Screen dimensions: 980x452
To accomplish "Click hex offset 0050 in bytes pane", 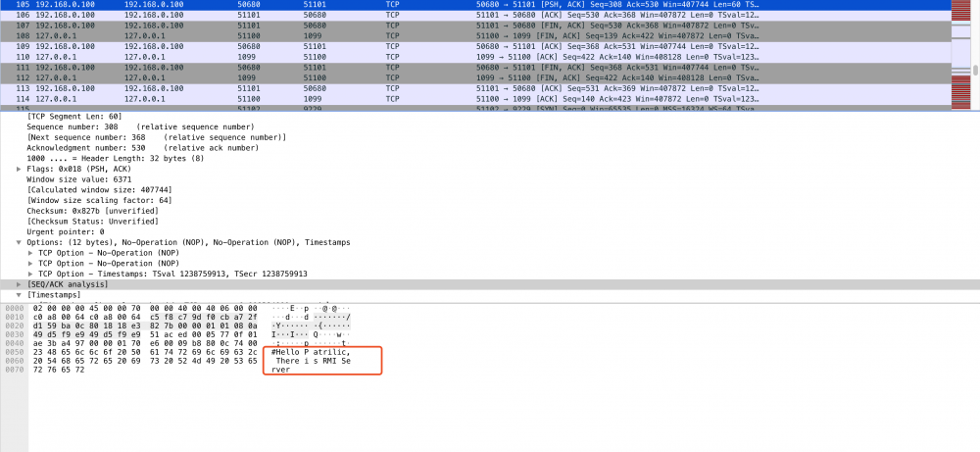I will [x=13, y=352].
